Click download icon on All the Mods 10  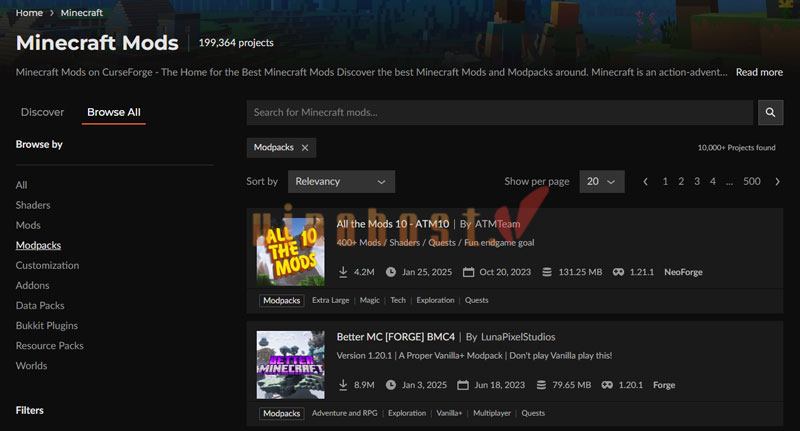pos(343,272)
